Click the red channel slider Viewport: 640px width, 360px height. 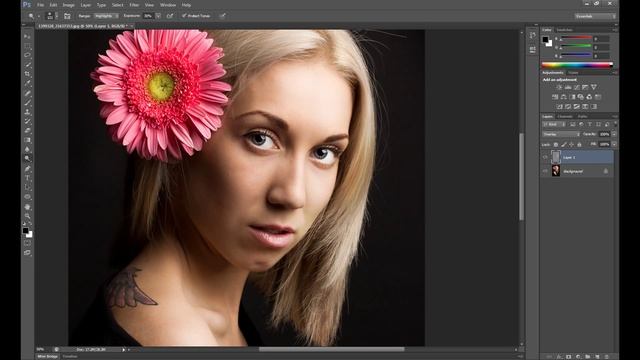[x=576, y=39]
